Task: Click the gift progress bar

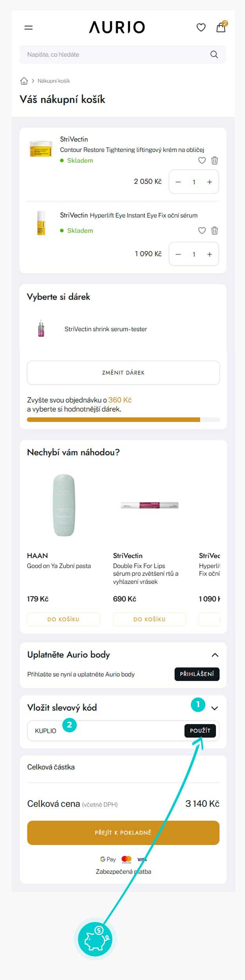Action: [123, 419]
